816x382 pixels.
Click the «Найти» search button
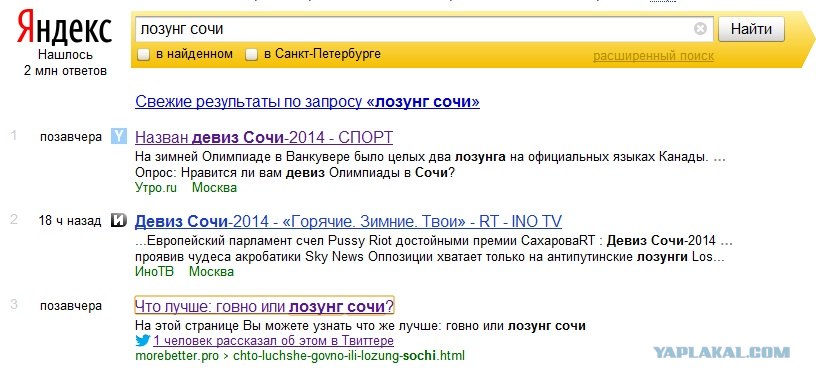[751, 29]
